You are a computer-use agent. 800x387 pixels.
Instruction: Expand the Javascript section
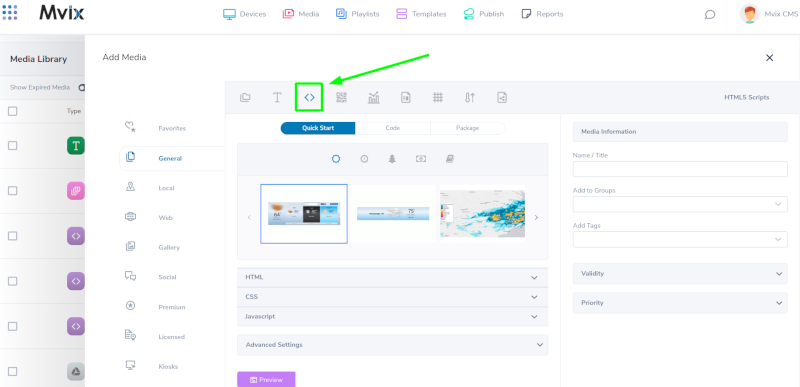click(392, 317)
